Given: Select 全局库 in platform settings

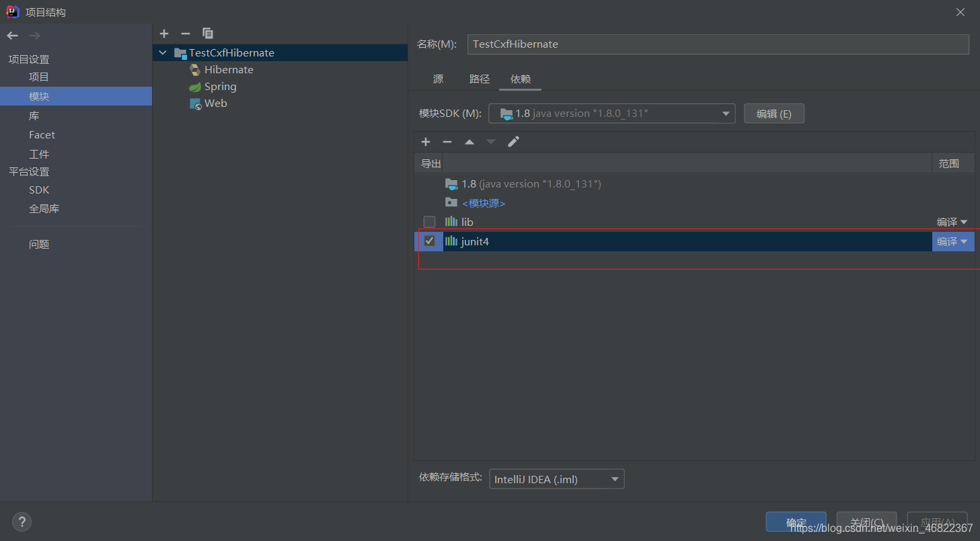Looking at the screenshot, I should coord(44,209).
